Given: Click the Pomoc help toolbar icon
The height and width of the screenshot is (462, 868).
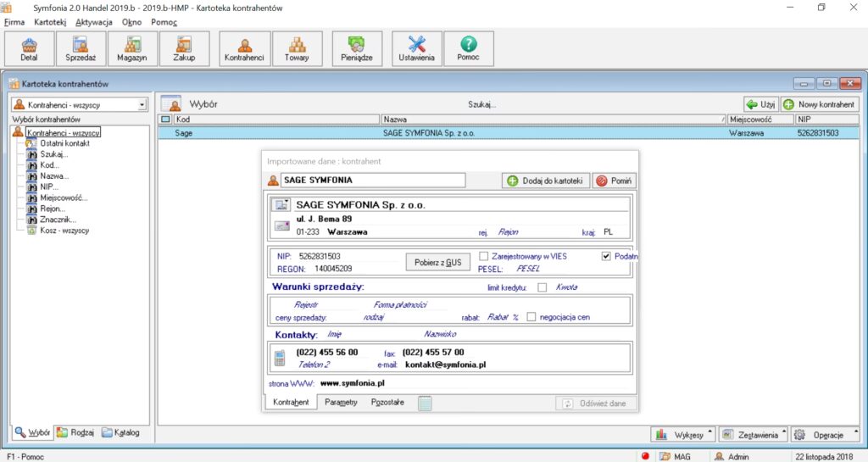Looking at the screenshot, I should coord(469,49).
